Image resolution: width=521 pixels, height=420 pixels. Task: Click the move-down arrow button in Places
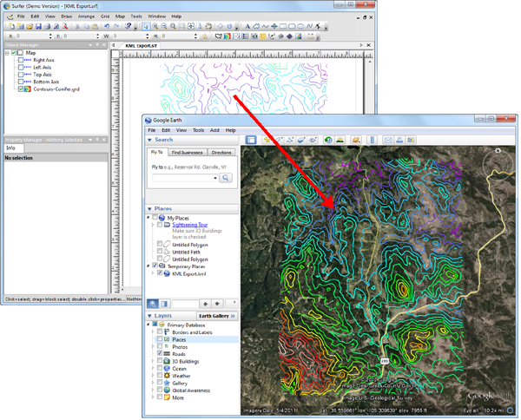coord(217,304)
